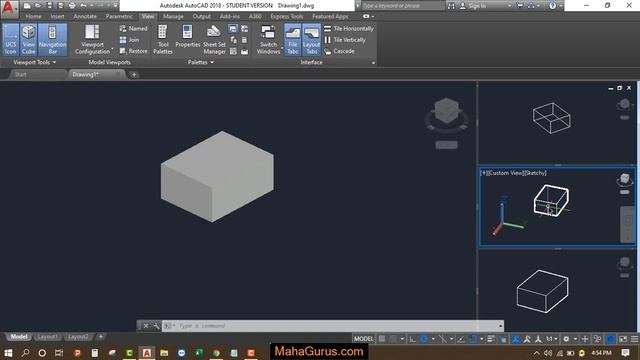Click Tile Horizontally
The image size is (640, 360).
click(349, 29)
